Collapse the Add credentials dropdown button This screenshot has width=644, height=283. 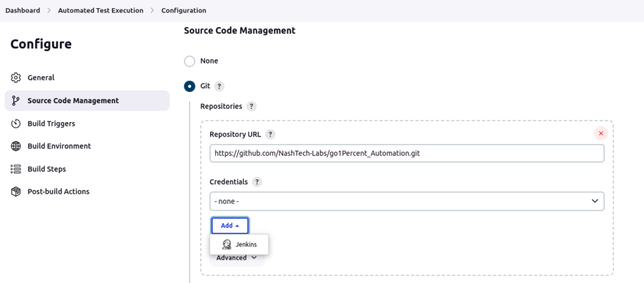click(230, 226)
